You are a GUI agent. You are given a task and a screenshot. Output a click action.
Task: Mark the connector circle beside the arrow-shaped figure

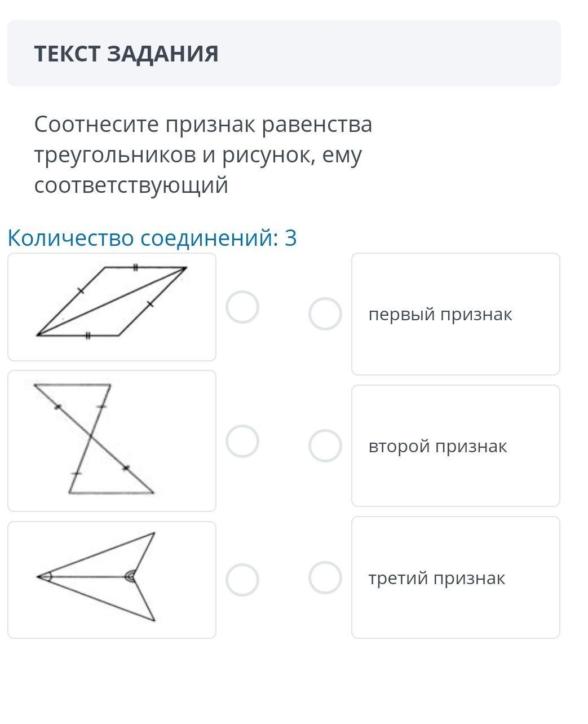[x=242, y=580]
